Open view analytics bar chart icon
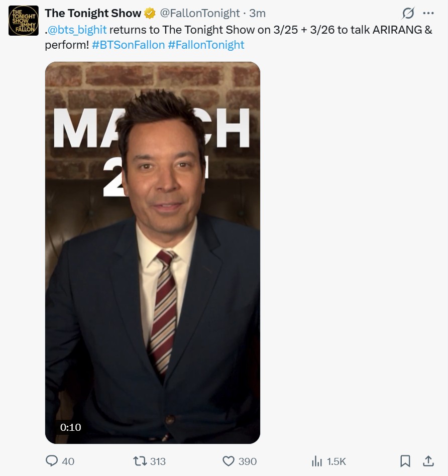The width and height of the screenshot is (448, 476). coord(317,461)
